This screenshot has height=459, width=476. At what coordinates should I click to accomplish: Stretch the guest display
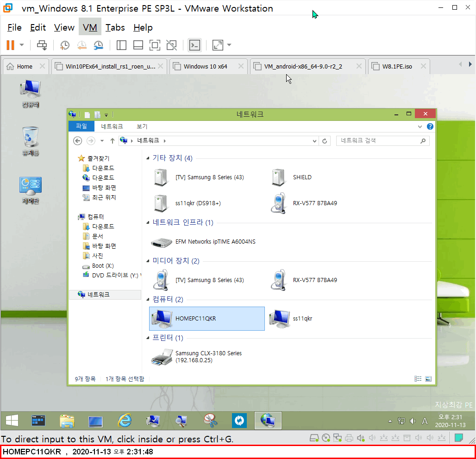218,45
